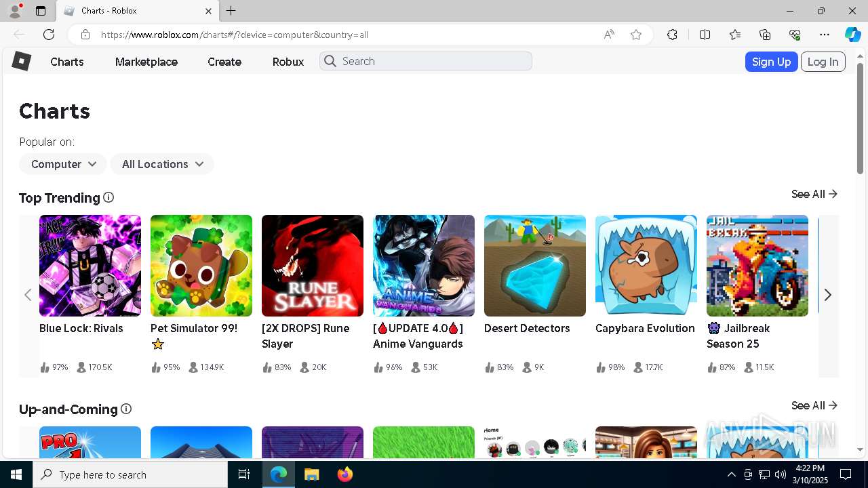Open Read aloud in address bar

coord(609,35)
